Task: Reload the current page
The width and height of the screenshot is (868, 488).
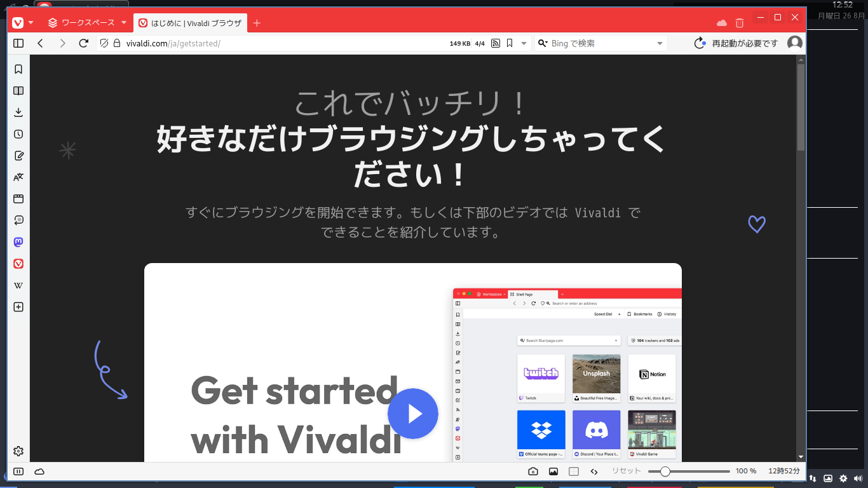Action: 83,43
